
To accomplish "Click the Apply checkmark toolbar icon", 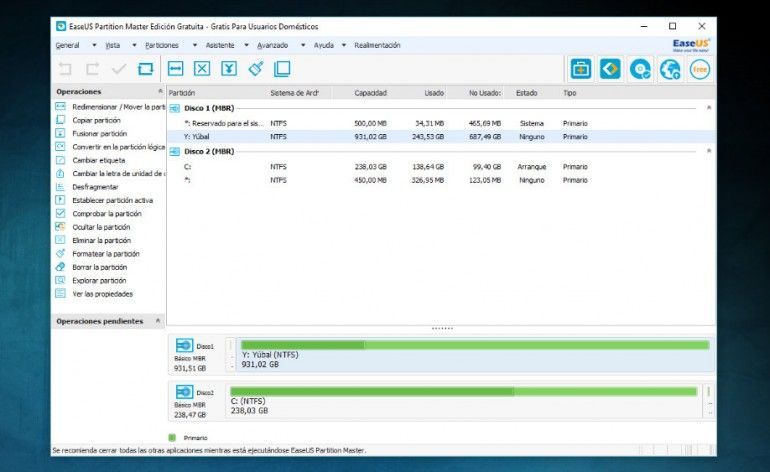I will [119, 69].
